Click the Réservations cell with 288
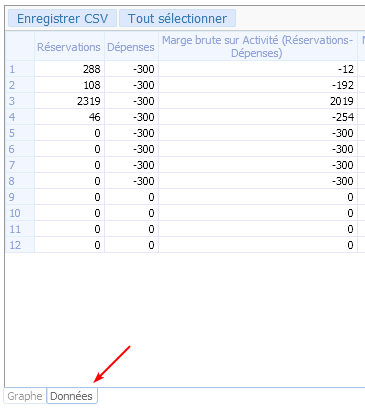This screenshot has height=409, width=365. tap(69, 69)
